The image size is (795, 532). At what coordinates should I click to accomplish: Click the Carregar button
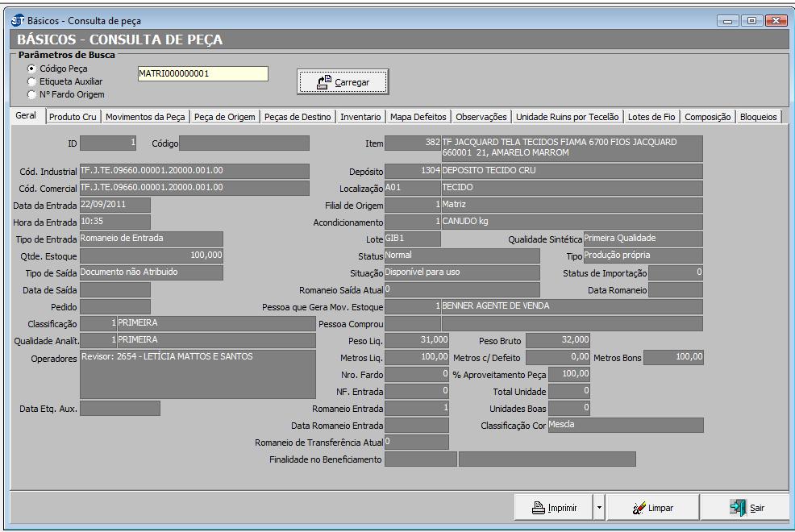[x=343, y=81]
